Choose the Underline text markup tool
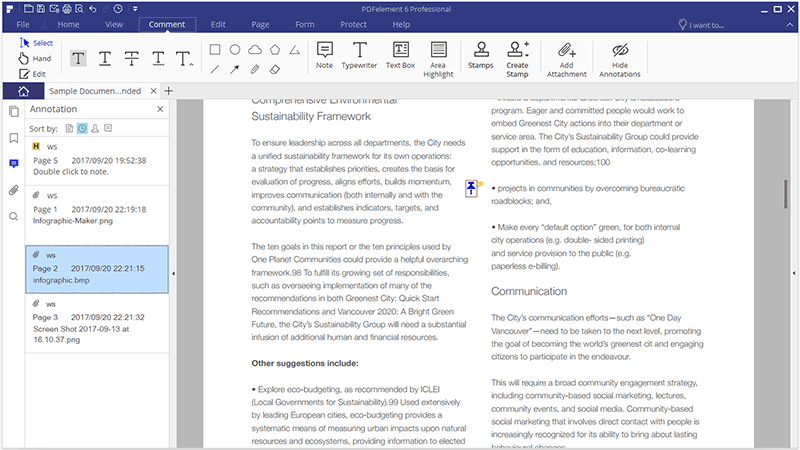Image resolution: width=800 pixels, height=450 pixels. click(105, 59)
